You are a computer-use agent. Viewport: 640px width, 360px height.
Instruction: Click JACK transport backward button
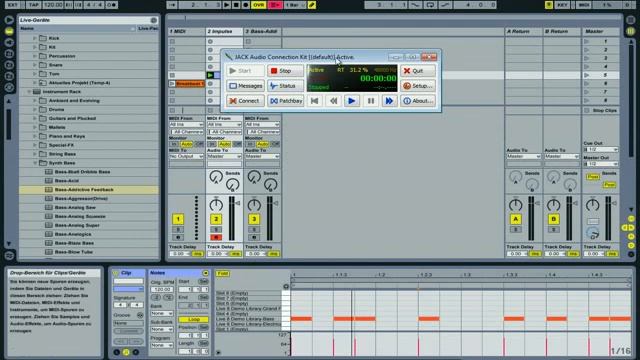(x=333, y=101)
